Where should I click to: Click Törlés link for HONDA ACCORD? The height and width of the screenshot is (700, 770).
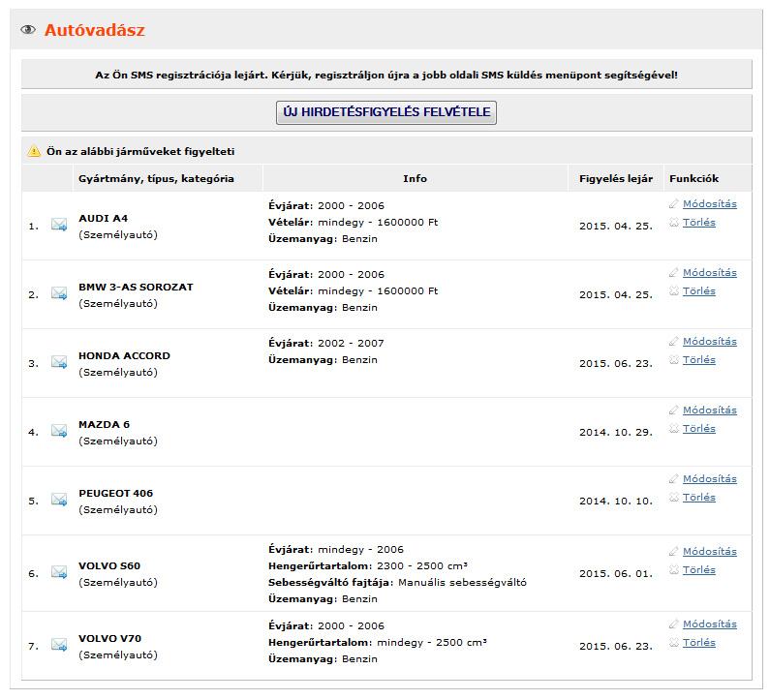click(x=698, y=360)
